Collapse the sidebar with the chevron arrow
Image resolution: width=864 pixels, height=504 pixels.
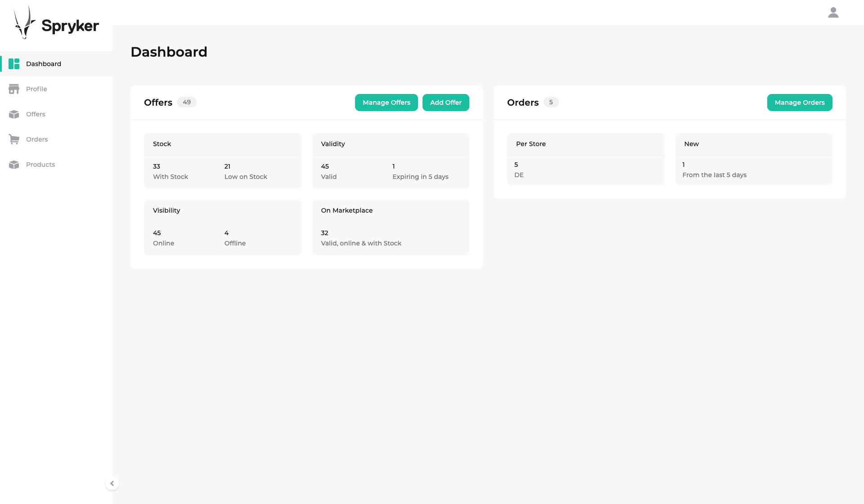(112, 483)
